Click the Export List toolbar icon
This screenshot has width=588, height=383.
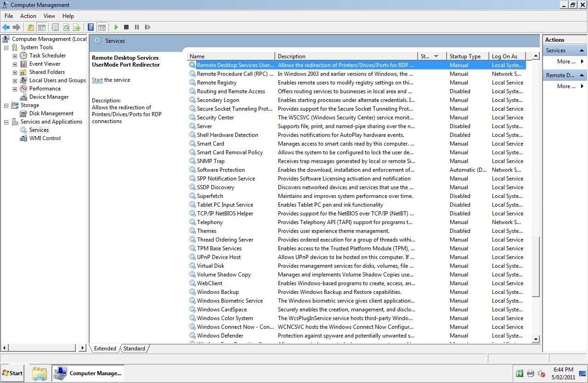77,27
